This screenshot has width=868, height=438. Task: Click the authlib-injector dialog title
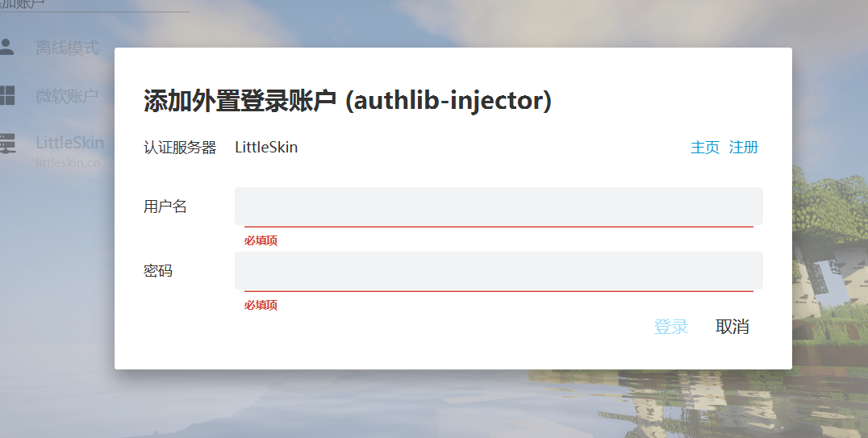(x=347, y=101)
